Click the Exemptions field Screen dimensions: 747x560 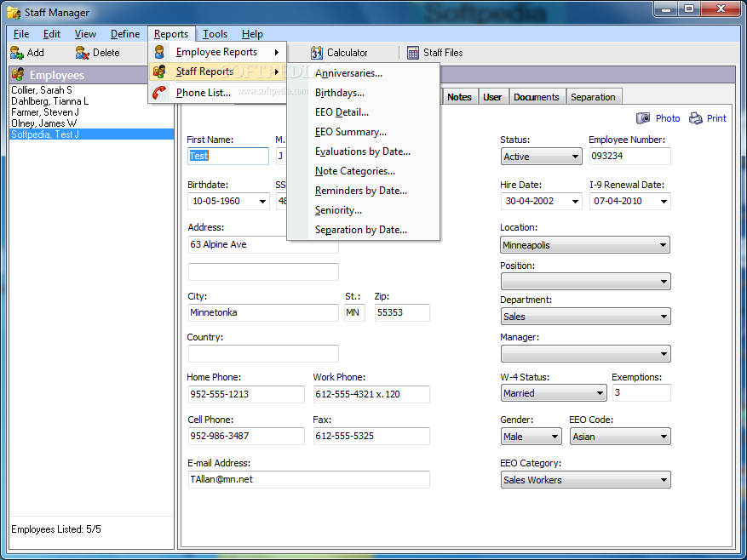(641, 393)
